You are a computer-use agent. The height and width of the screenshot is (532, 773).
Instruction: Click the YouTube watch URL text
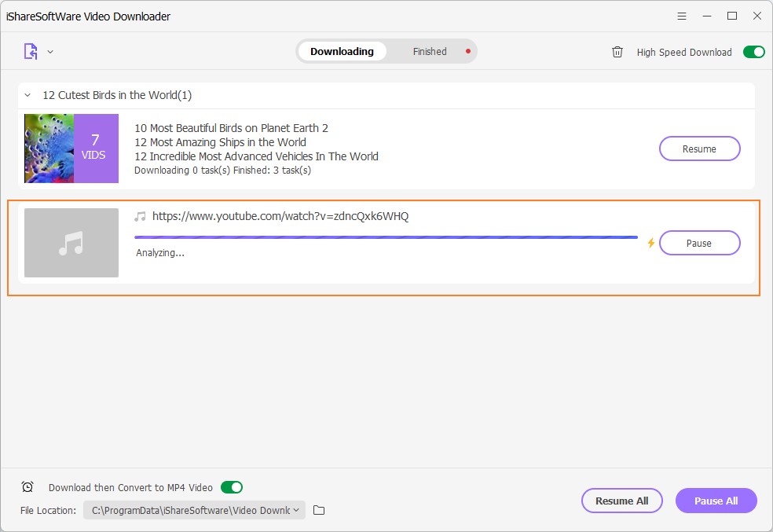(x=280, y=216)
